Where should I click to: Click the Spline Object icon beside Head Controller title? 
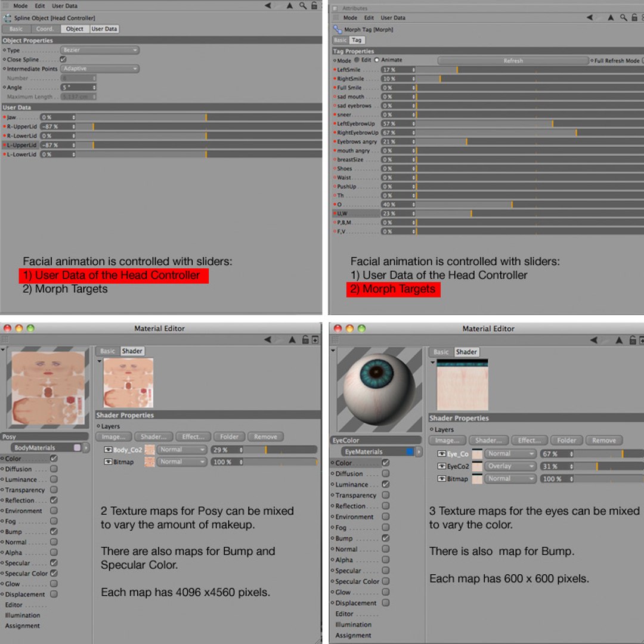point(7,18)
